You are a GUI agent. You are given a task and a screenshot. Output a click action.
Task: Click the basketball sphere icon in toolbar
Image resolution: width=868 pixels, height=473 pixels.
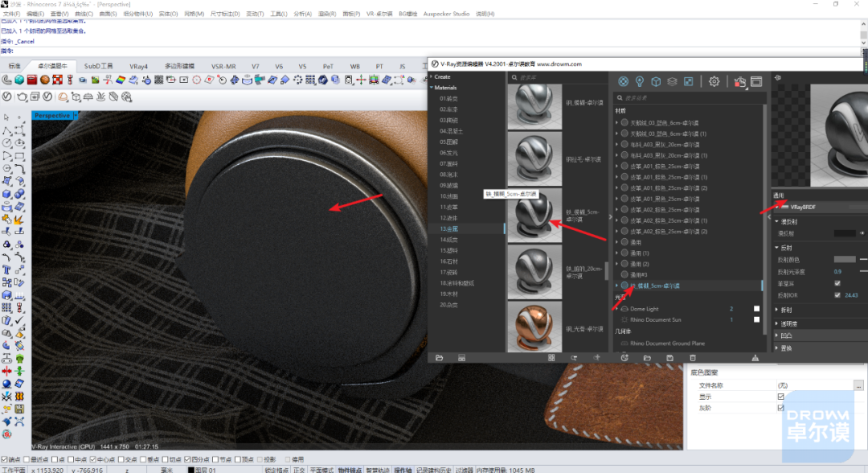click(45, 80)
